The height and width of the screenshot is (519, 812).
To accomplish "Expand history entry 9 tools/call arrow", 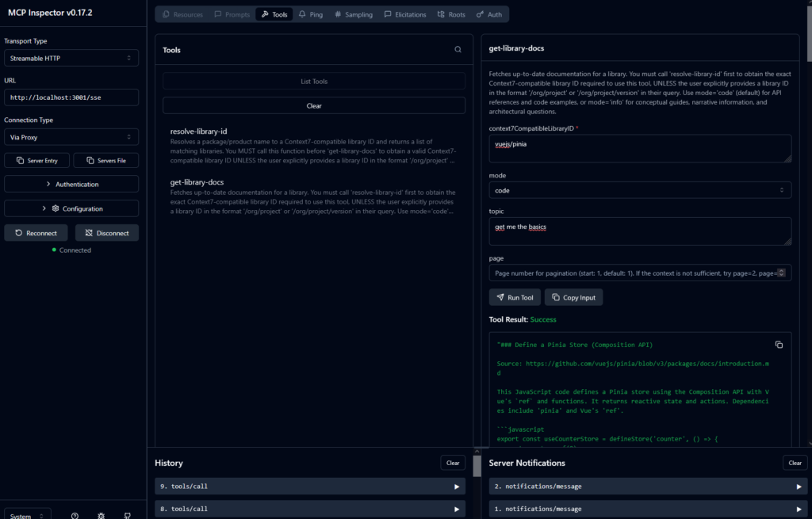I will tap(457, 487).
